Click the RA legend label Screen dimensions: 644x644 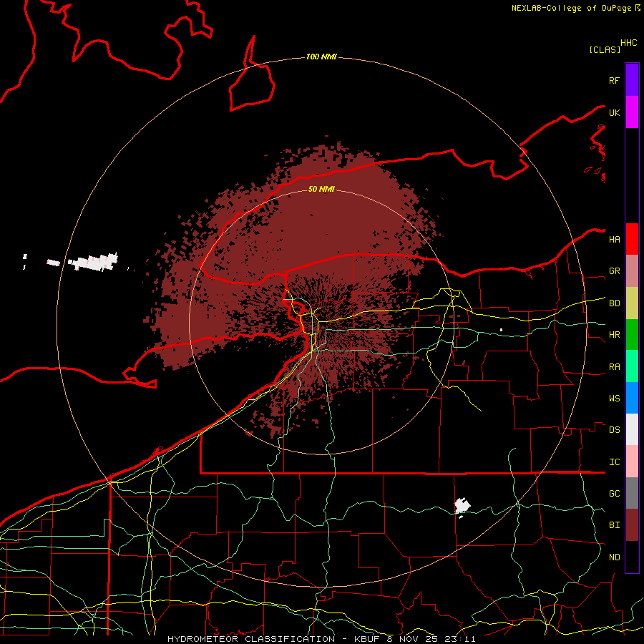pyautogui.click(x=614, y=367)
